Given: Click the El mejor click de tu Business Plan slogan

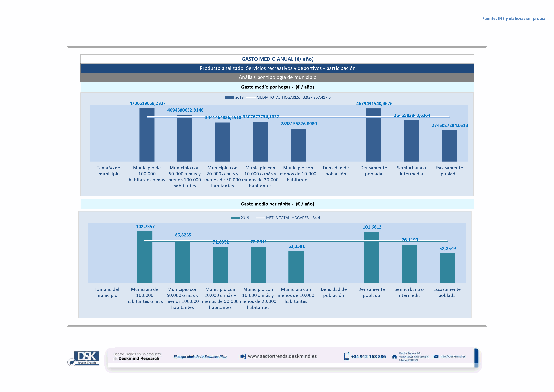Looking at the screenshot, I should coord(200,357).
